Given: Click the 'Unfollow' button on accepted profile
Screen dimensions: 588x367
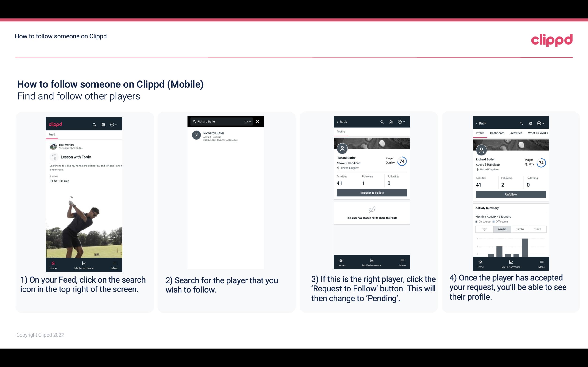Looking at the screenshot, I should click(511, 194).
